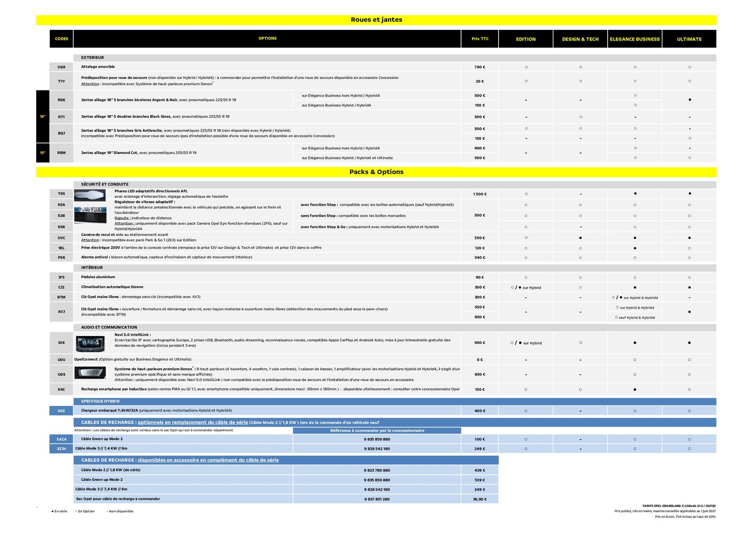Click the adaptive cruise control dashboard image
The height and width of the screenshot is (535, 756).
(90, 215)
